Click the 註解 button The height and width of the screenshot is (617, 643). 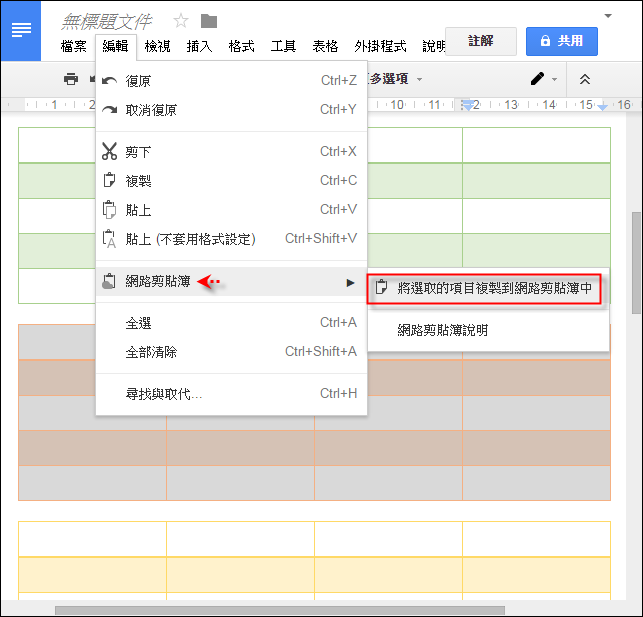481,41
